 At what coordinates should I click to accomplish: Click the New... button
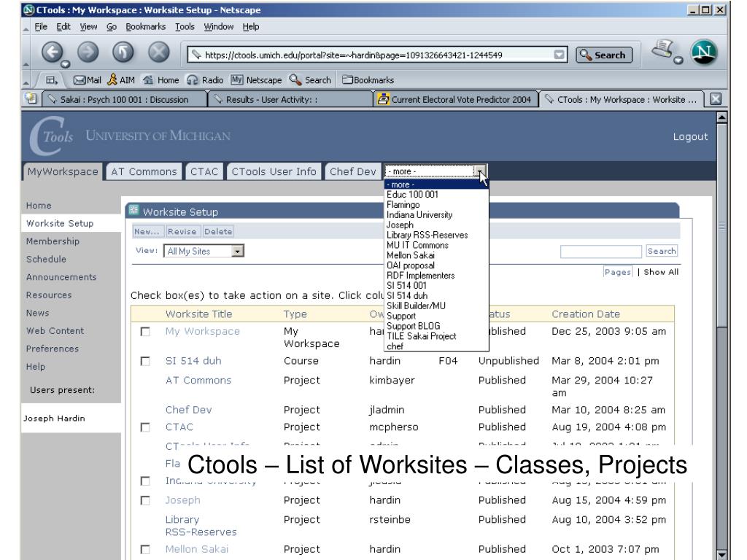(x=147, y=231)
